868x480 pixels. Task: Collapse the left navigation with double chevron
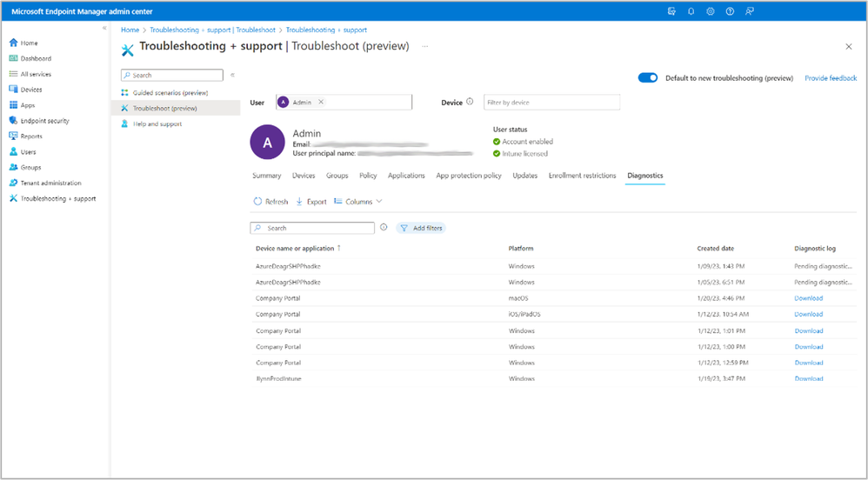pos(104,28)
